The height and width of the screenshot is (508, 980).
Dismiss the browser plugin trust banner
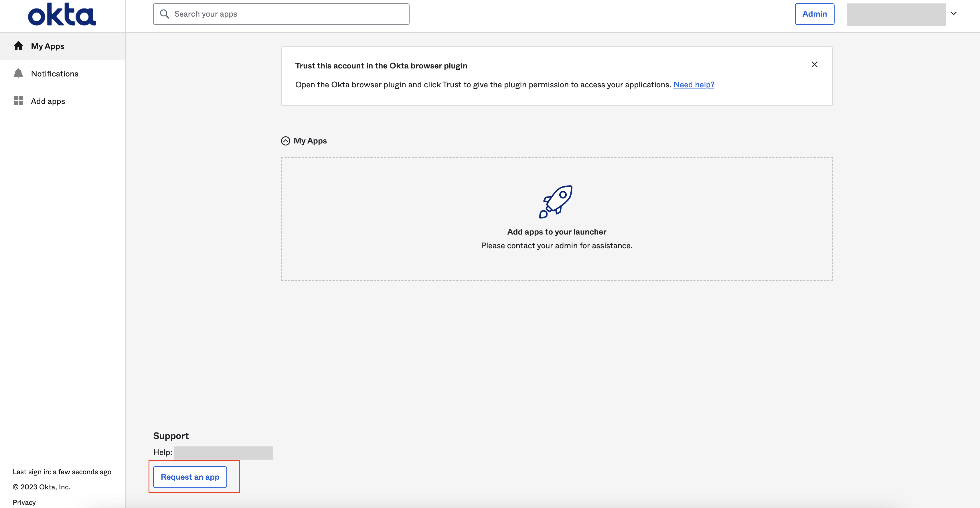click(815, 64)
